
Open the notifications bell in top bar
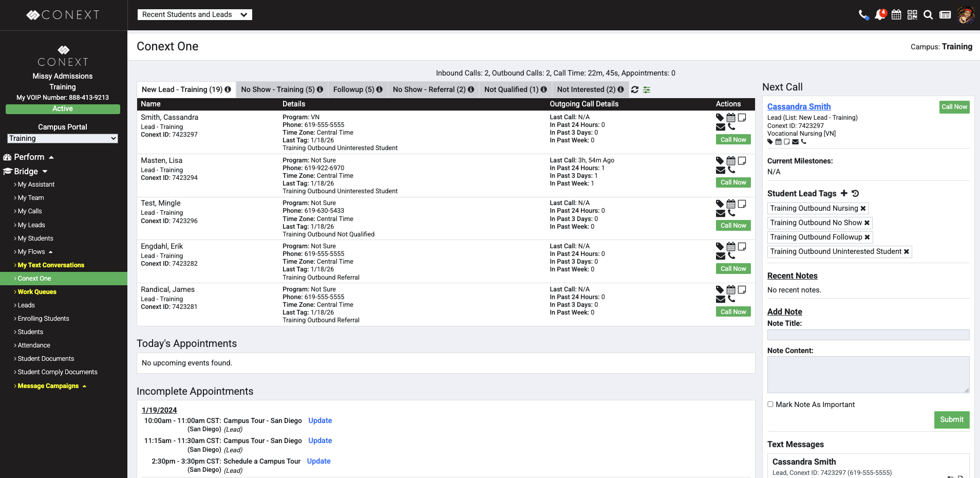coord(880,15)
